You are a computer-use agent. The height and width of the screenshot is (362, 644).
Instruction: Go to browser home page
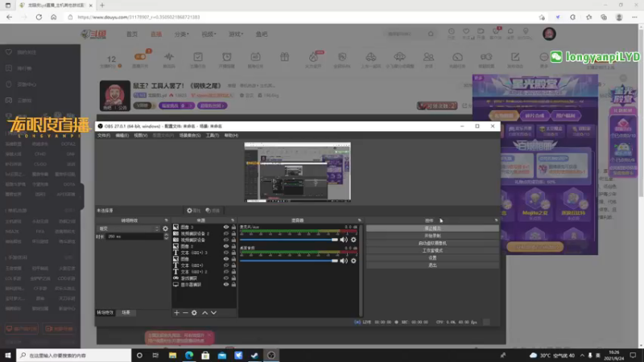pos(54,17)
